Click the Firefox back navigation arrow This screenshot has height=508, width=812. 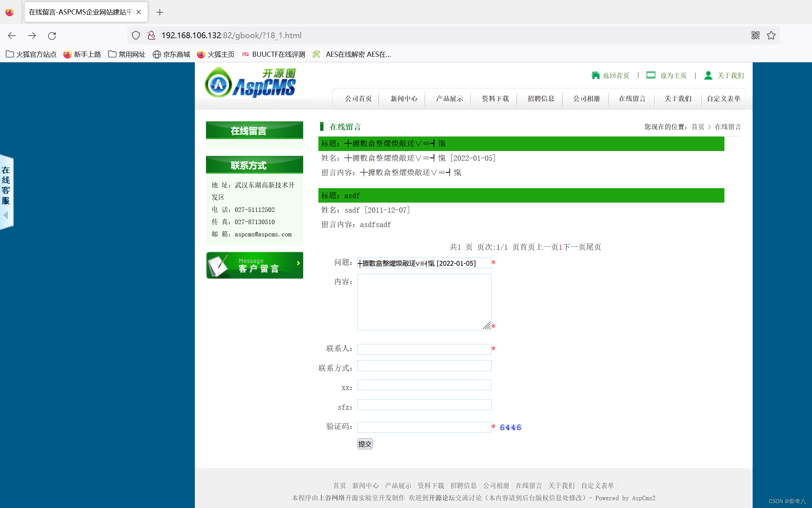[12, 35]
